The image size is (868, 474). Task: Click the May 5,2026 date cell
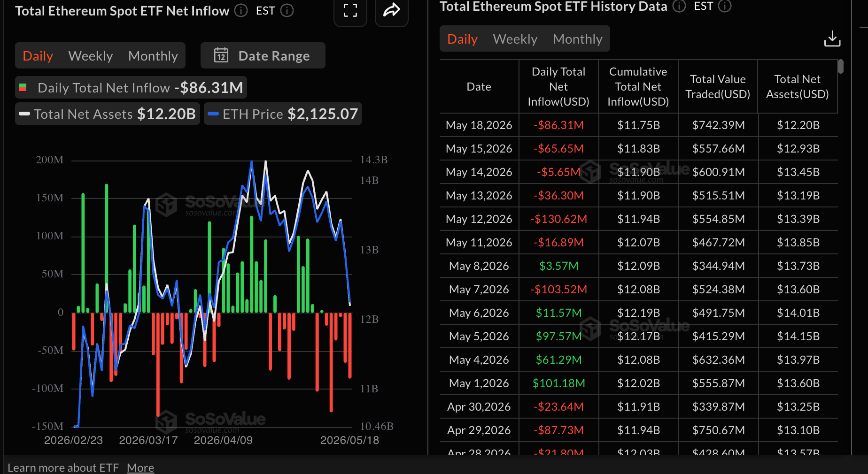click(x=479, y=336)
